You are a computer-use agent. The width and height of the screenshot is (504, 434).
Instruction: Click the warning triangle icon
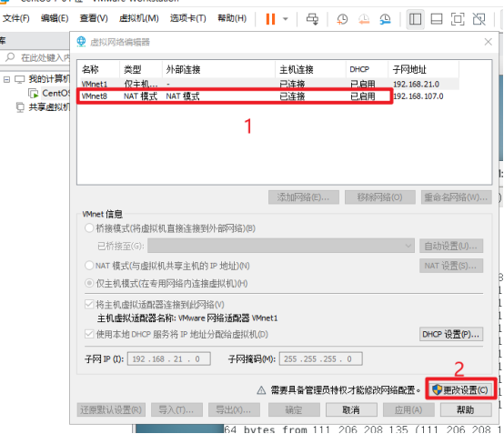[261, 390]
